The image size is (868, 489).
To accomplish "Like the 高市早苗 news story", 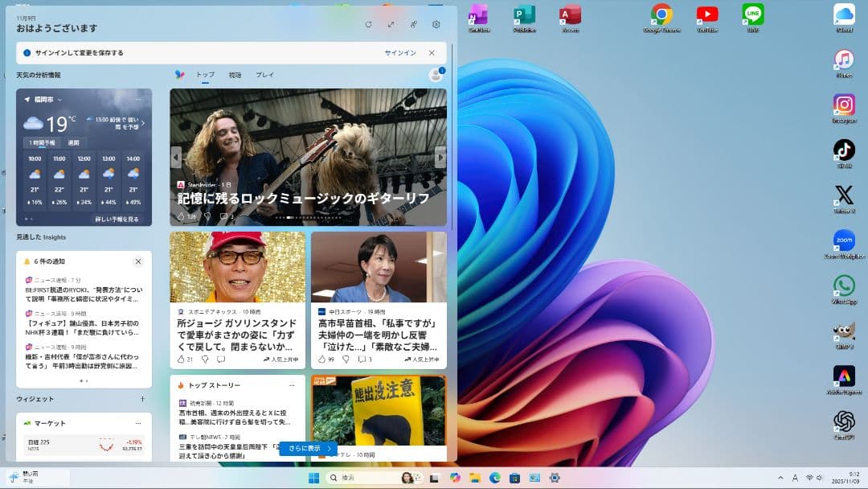I will 321,359.
